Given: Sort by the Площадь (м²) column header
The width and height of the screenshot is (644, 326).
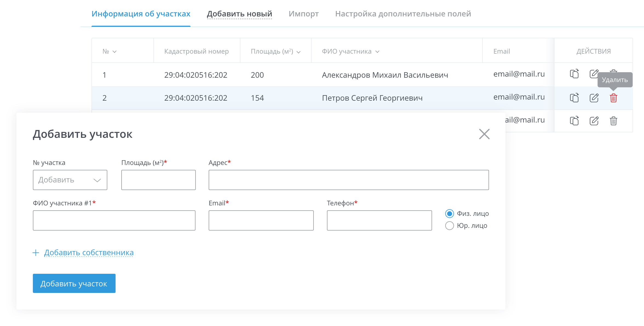Looking at the screenshot, I should click(x=275, y=51).
